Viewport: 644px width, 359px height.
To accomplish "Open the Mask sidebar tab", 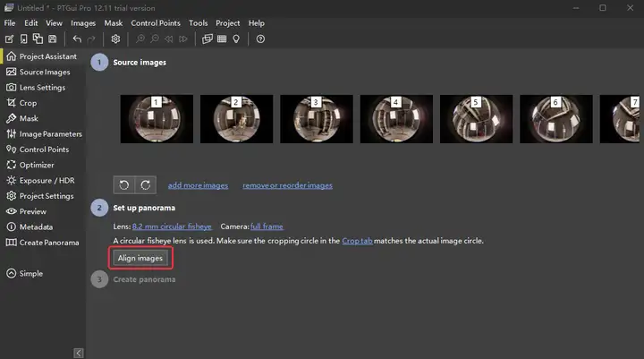I will (22, 118).
